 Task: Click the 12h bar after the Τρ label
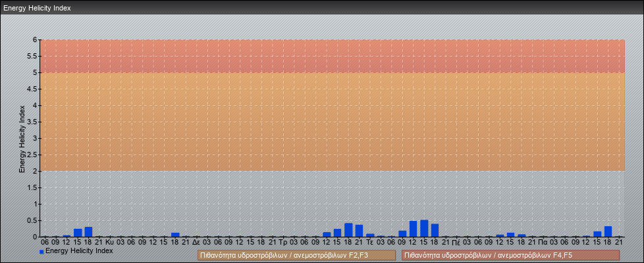(x=327, y=234)
